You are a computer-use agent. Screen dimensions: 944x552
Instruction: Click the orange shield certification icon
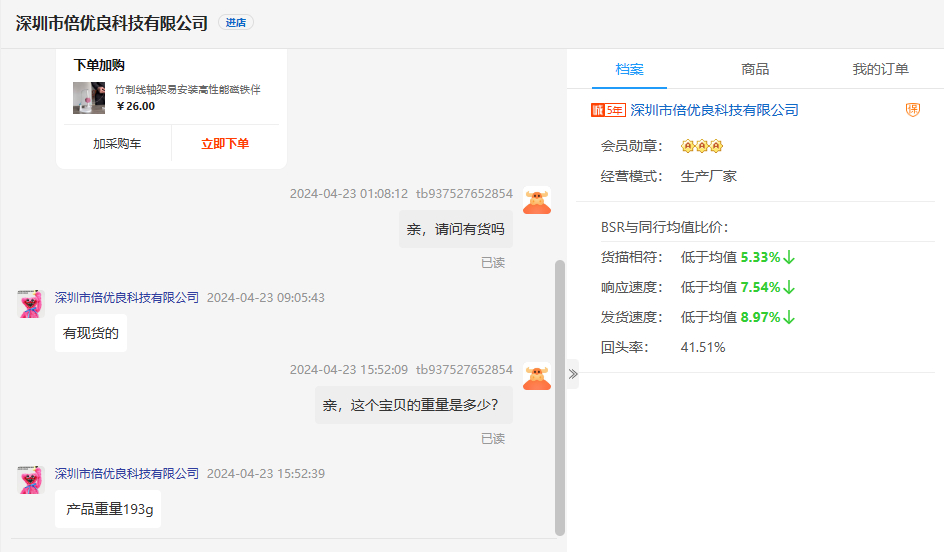coord(912,110)
